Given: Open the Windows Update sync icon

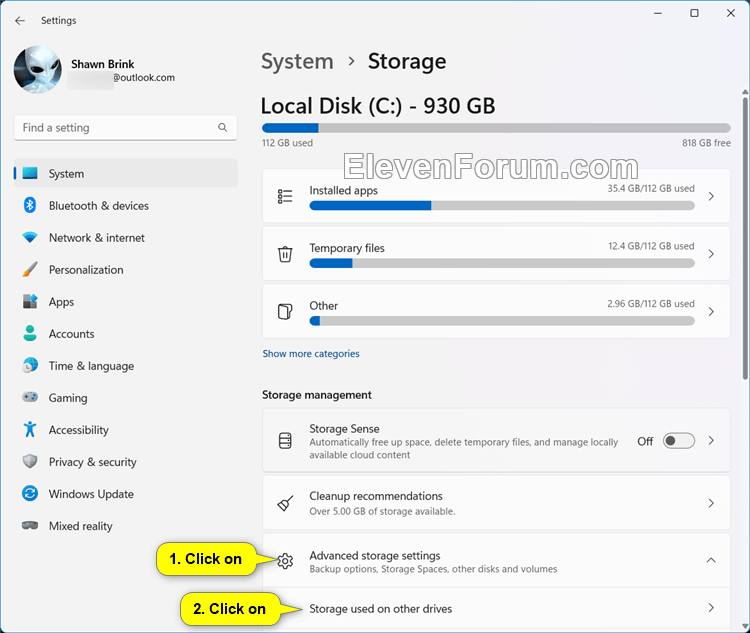Looking at the screenshot, I should [30, 493].
